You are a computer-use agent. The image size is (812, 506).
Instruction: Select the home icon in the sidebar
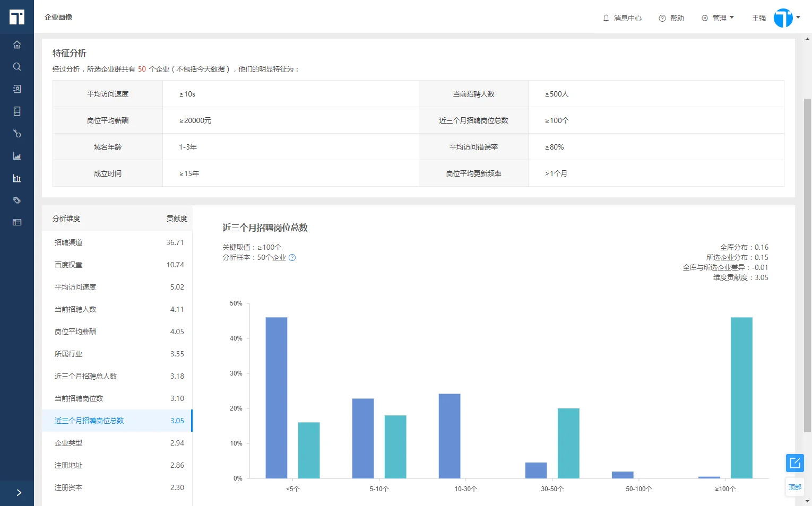[x=17, y=45]
